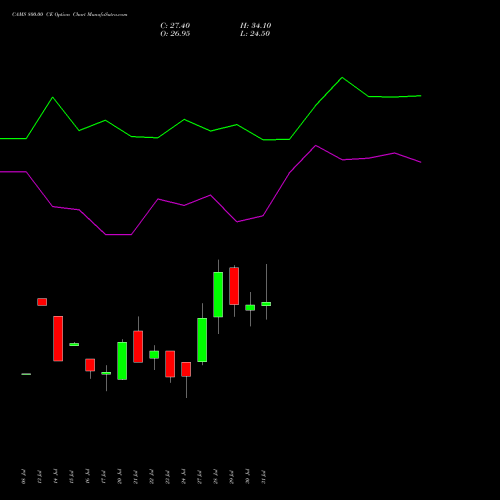Click the red candle for 21 Jul

[138, 346]
